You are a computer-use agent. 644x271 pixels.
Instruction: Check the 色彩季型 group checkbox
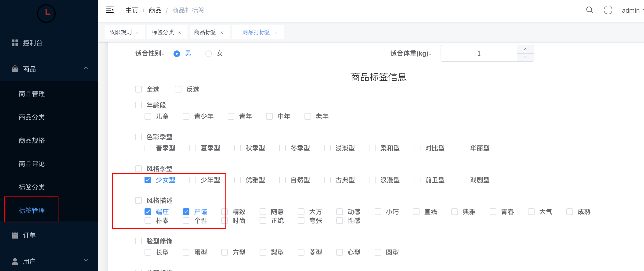(138, 137)
